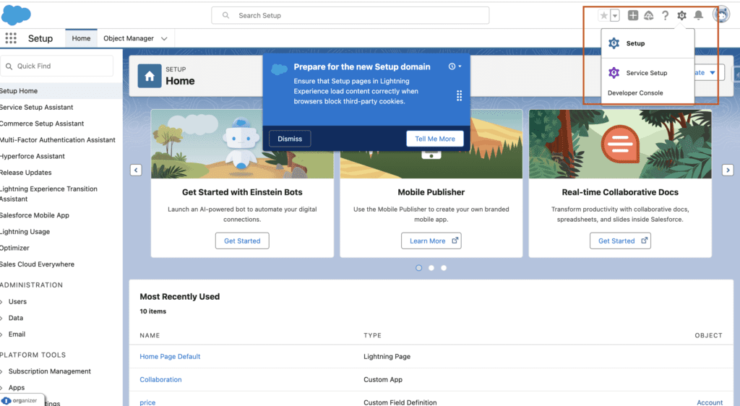Select the first carousel page dot
The height and width of the screenshot is (406, 740).
coord(418,268)
